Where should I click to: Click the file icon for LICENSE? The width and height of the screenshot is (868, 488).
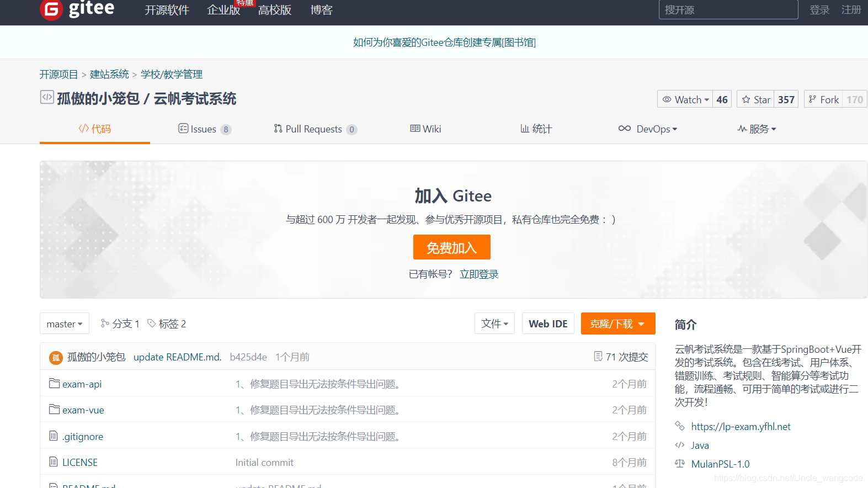(x=54, y=462)
